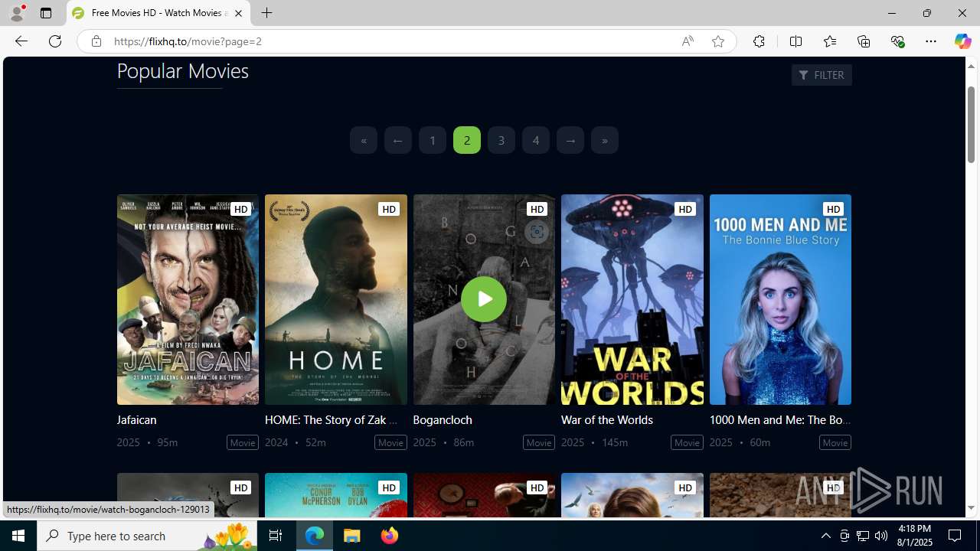The image size is (980, 551).
Task: Close the Free Movies HD tab
Action: pos(238,13)
